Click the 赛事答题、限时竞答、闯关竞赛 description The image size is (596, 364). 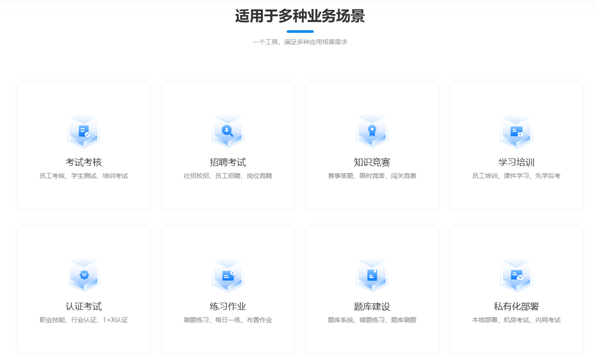click(x=372, y=176)
